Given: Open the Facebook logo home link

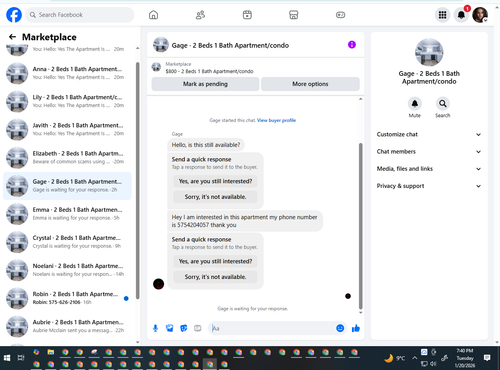Looking at the screenshot, I should click(x=14, y=15).
